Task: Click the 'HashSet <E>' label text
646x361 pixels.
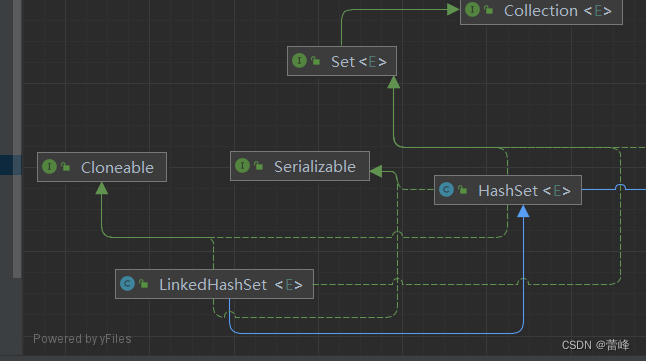Action: pos(524,190)
